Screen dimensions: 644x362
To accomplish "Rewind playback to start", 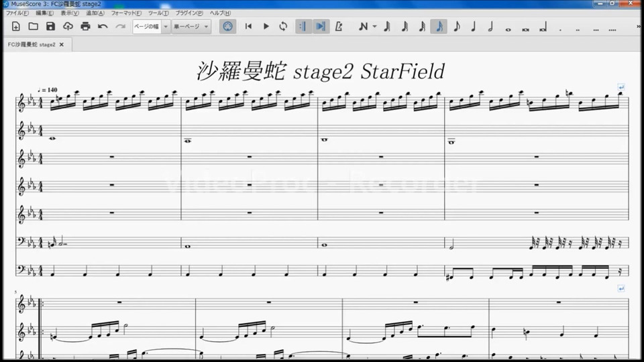I will pyautogui.click(x=248, y=27).
